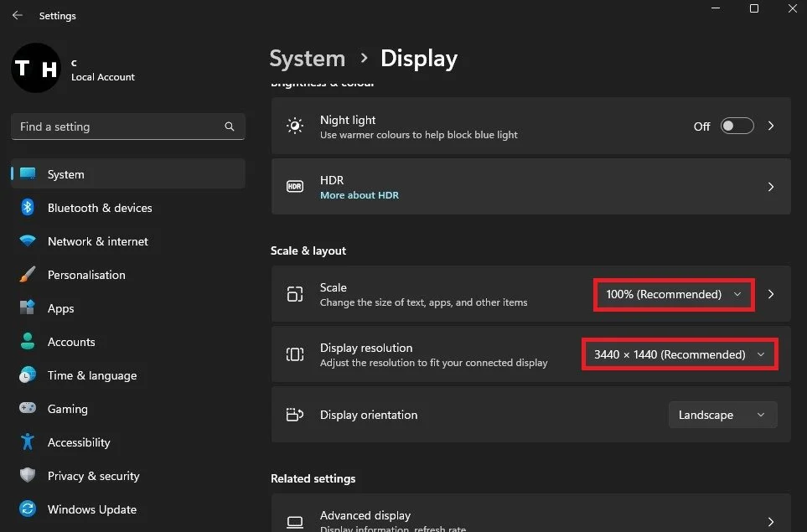This screenshot has width=807, height=532.
Task: Open the Landscape orientation dropdown
Action: (x=722, y=415)
